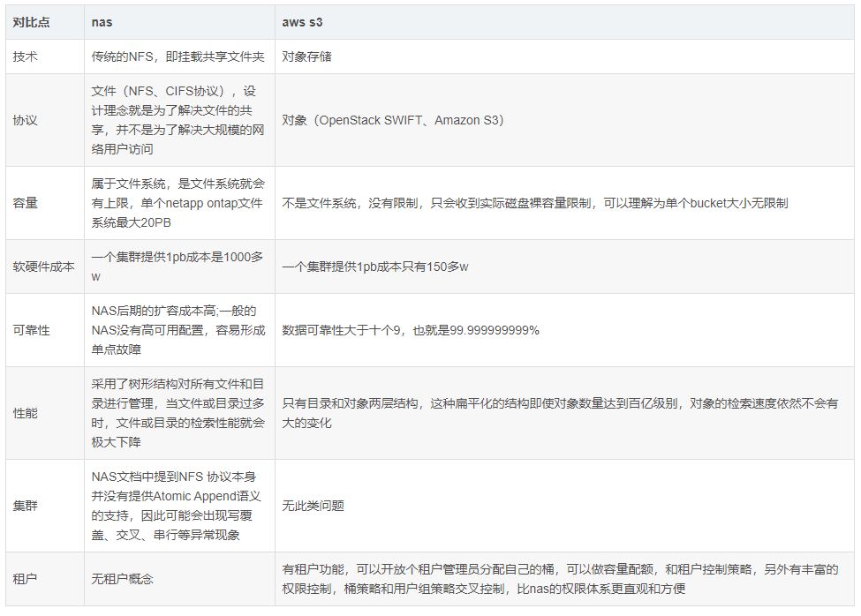Click the 无此类问题 cell

564,506
